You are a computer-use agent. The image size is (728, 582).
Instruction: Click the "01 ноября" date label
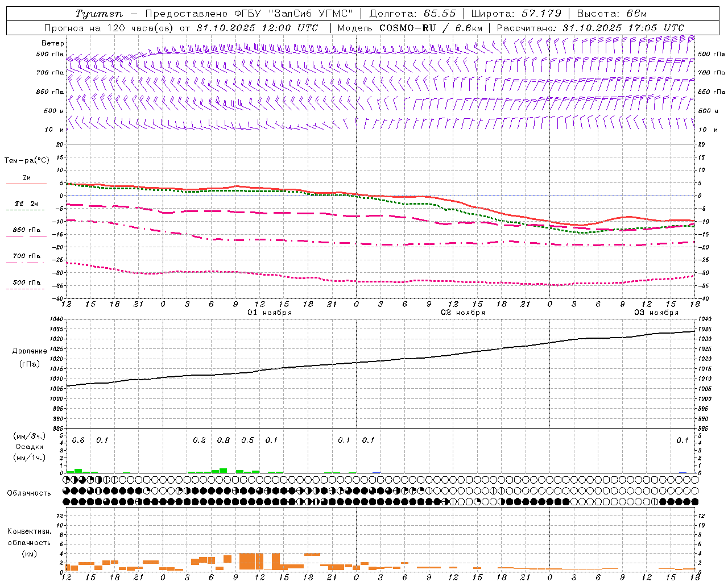(x=270, y=313)
